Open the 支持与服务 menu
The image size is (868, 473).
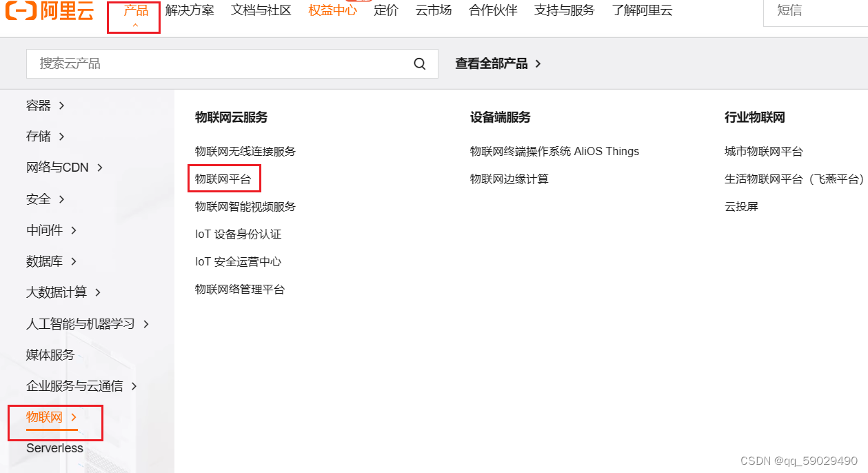[564, 11]
